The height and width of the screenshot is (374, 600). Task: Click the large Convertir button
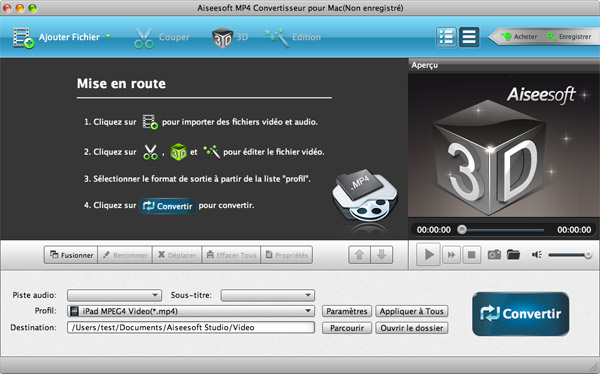pos(520,314)
